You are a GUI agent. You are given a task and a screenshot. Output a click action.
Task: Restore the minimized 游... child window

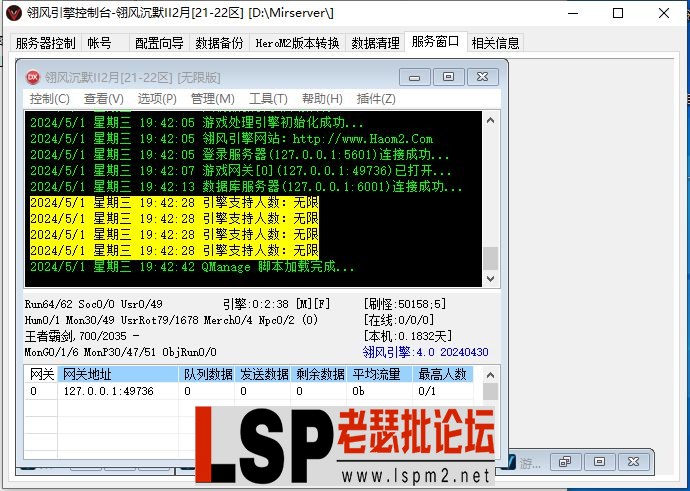(565, 462)
